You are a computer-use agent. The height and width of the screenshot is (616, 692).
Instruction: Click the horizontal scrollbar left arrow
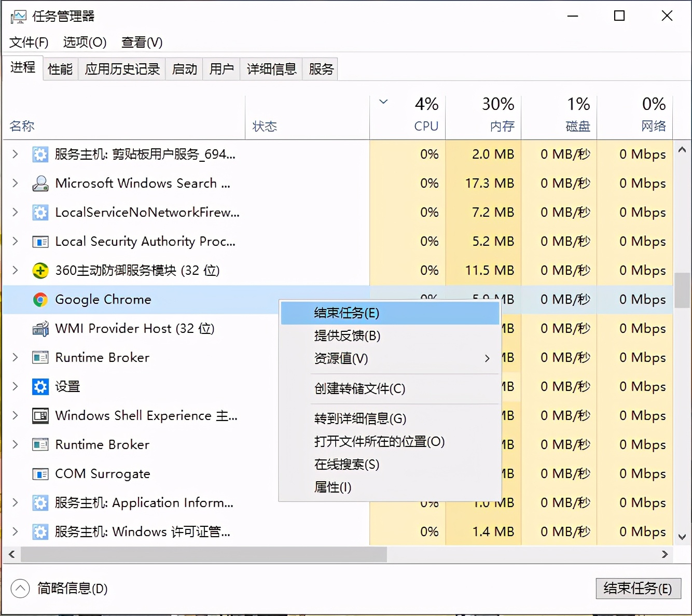11,554
